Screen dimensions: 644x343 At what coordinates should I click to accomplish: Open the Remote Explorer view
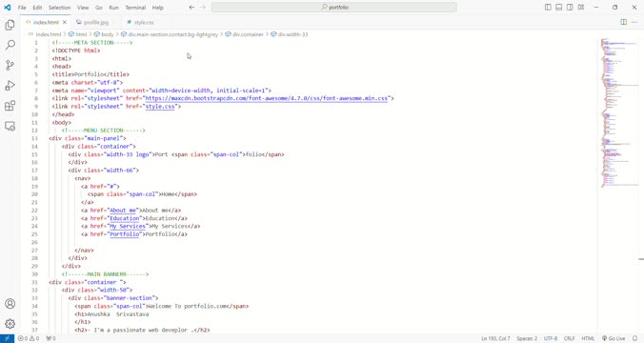tap(10, 126)
